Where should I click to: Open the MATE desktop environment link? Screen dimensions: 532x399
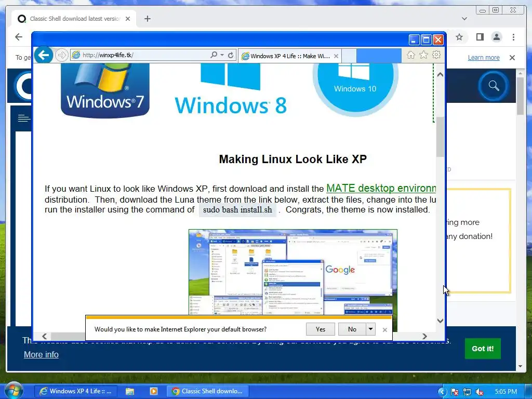click(x=381, y=188)
